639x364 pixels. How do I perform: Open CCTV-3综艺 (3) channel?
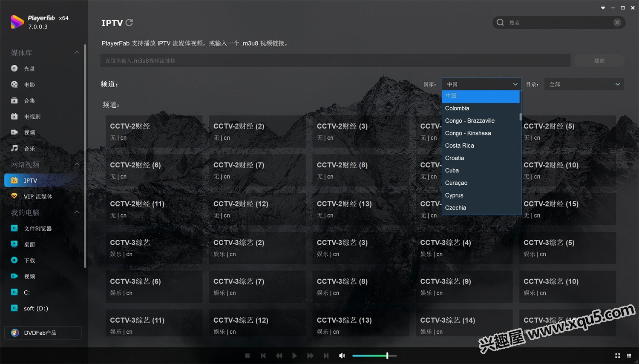click(361, 248)
